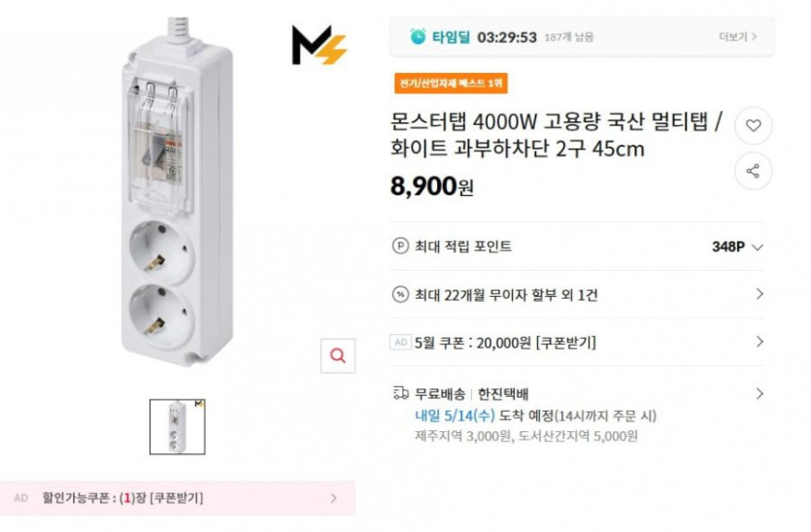Select the product thumbnail image
The width and height of the screenshot is (811, 532).
(x=177, y=426)
